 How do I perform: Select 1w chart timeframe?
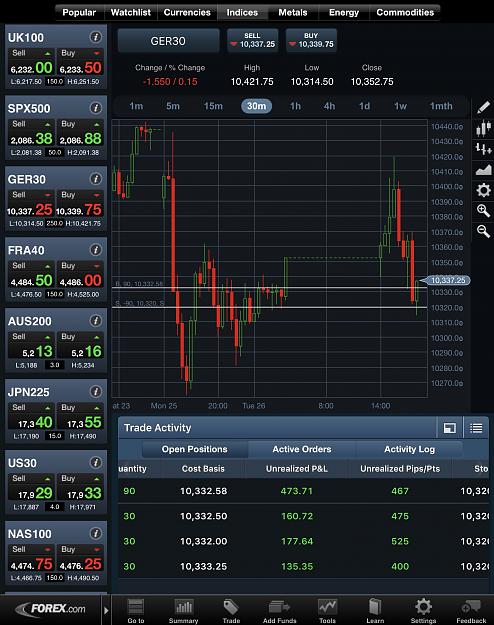click(400, 106)
